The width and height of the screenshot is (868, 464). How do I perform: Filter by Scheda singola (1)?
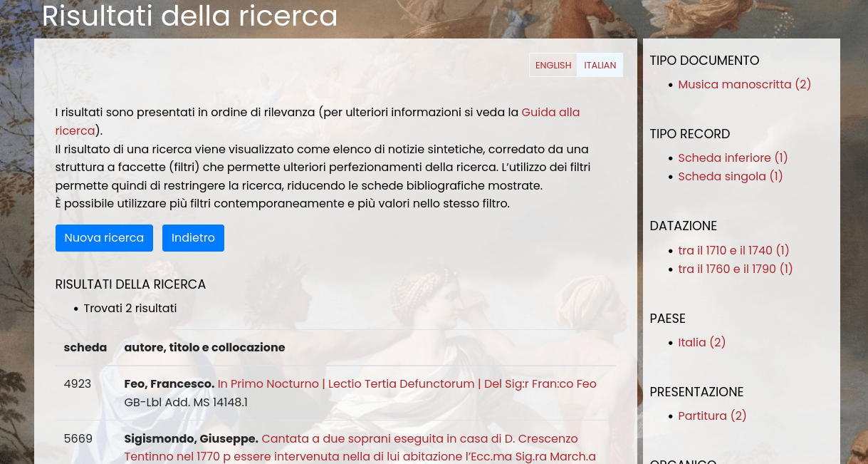pyautogui.click(x=730, y=176)
